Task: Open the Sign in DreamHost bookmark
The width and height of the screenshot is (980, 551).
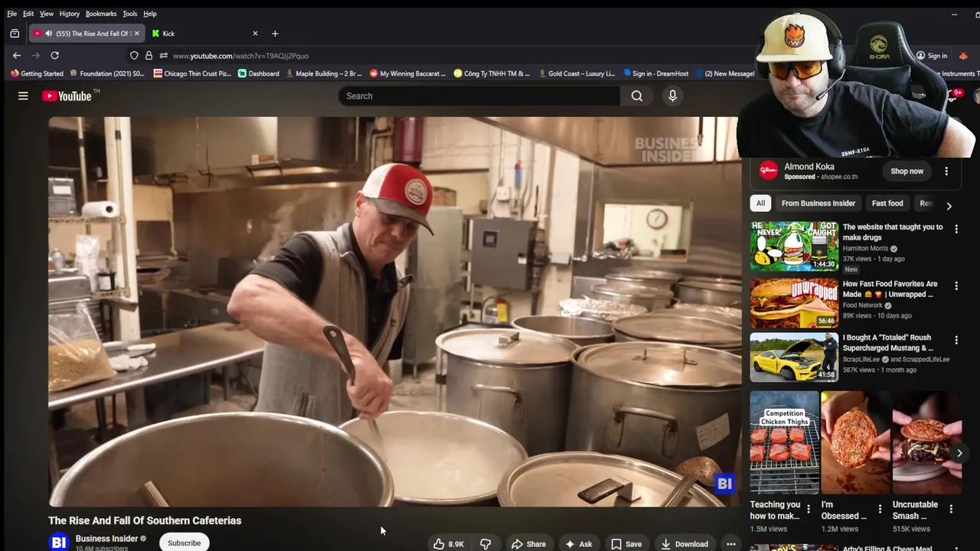Action: click(656, 73)
